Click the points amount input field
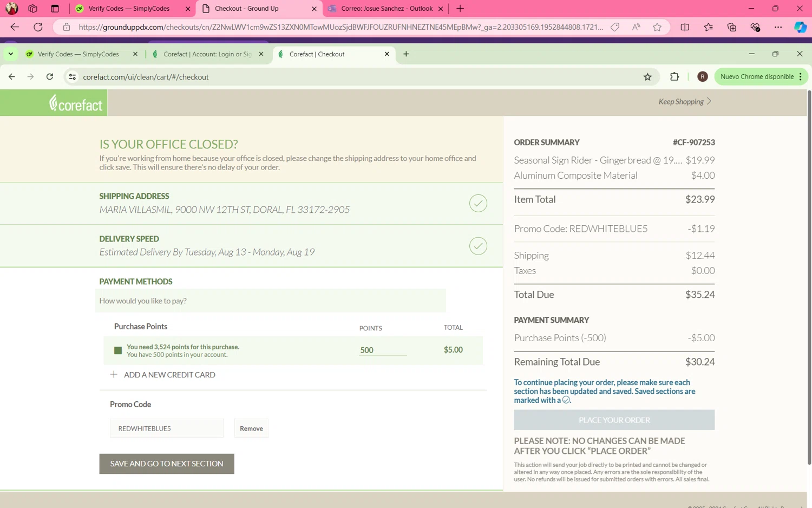 click(x=382, y=350)
